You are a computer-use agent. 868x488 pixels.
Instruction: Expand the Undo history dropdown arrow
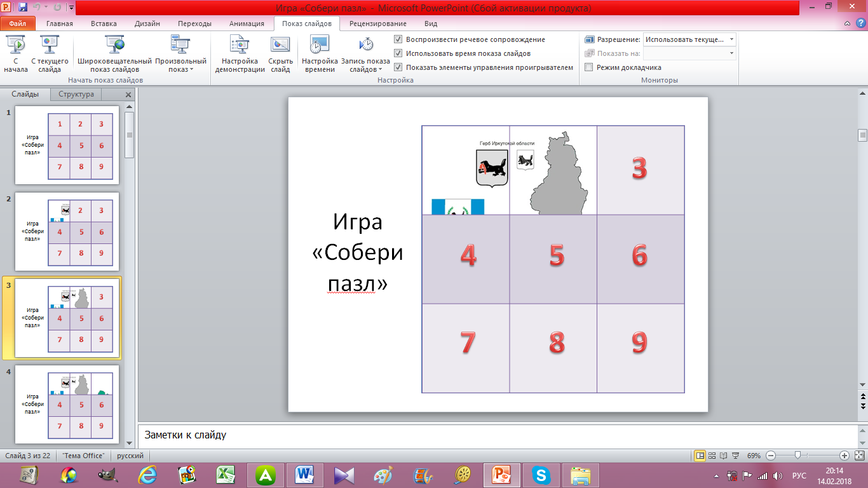pos(46,8)
